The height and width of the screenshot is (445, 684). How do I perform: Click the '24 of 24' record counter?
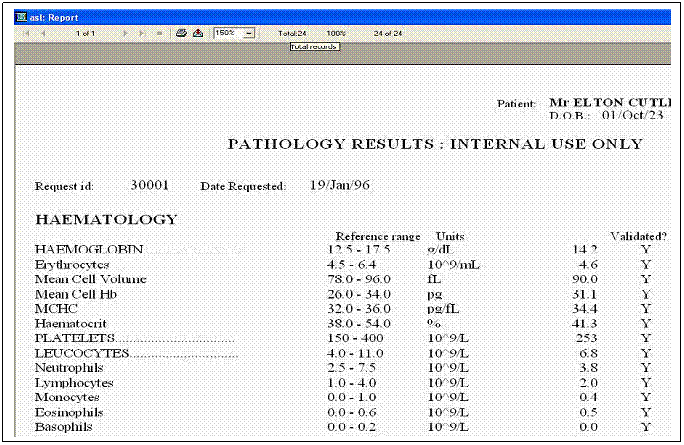387,33
